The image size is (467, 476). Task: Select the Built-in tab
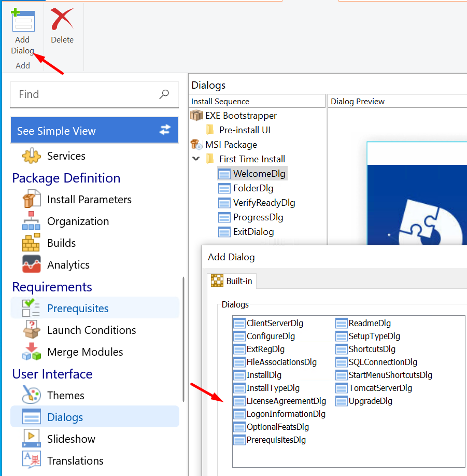[x=232, y=281]
